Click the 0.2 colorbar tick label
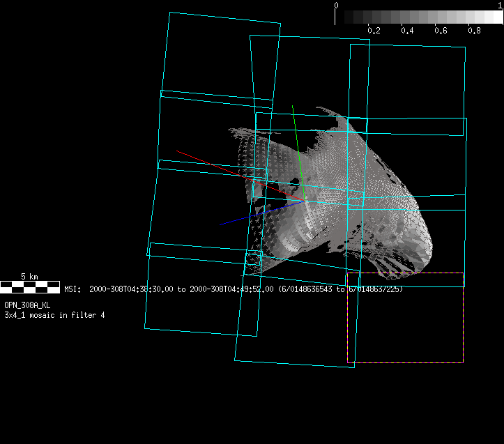 tap(374, 31)
